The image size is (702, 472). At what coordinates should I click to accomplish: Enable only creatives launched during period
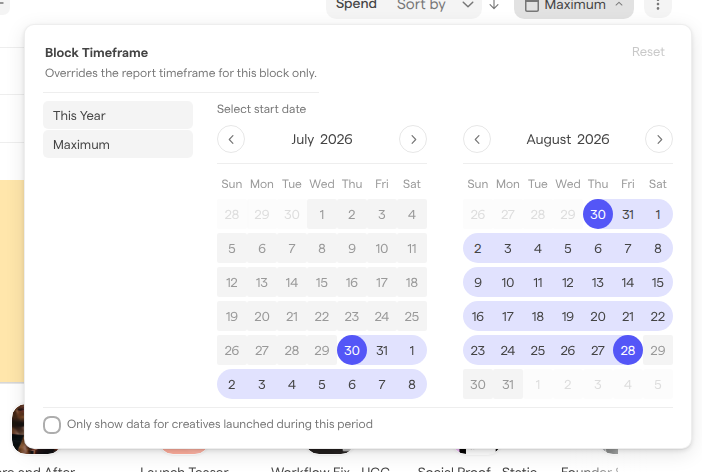tap(52, 425)
